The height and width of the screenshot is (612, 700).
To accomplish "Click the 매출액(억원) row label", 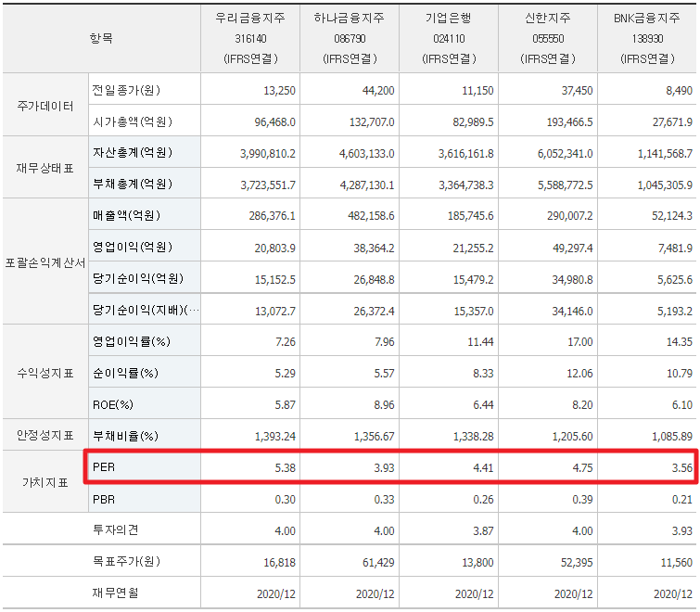I will (126, 216).
